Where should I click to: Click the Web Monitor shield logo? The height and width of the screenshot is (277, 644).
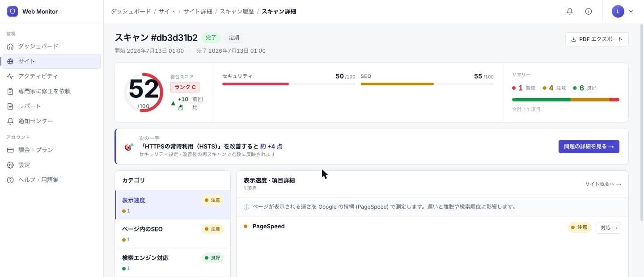click(x=13, y=12)
